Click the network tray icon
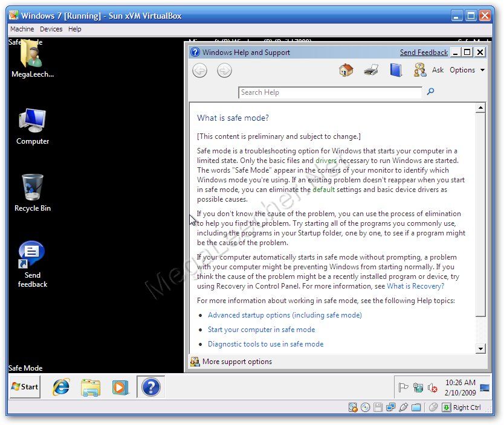The width and height of the screenshot is (504, 425). click(418, 388)
